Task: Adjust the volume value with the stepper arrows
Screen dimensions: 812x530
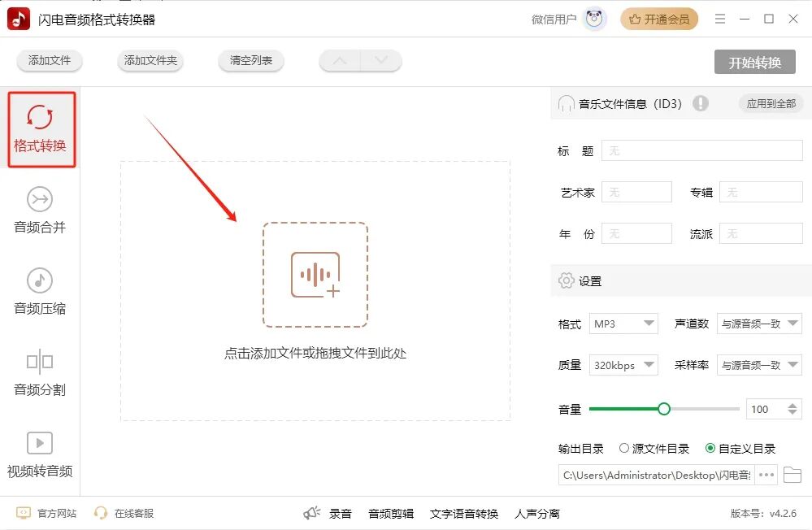Action: 792,409
